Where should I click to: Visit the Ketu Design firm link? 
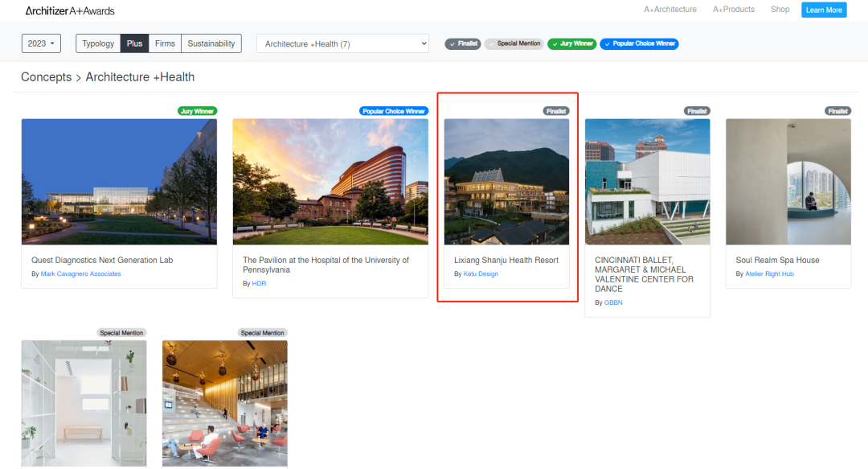coord(481,274)
